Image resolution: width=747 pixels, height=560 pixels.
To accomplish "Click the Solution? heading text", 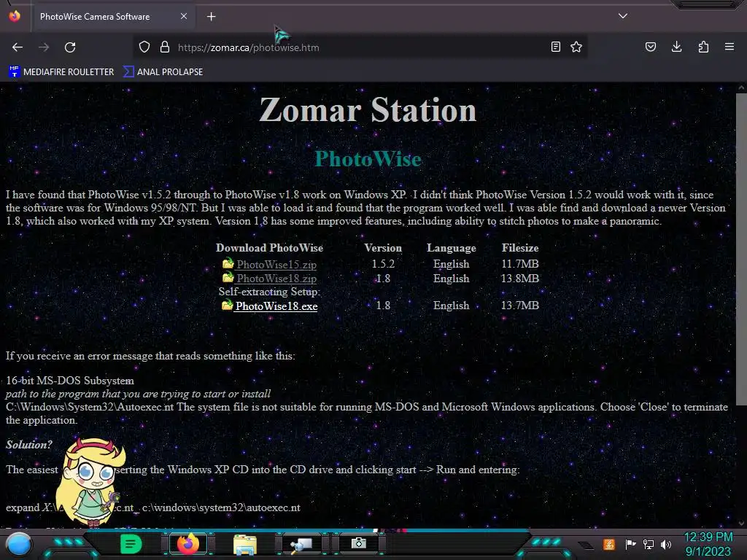I will click(29, 445).
